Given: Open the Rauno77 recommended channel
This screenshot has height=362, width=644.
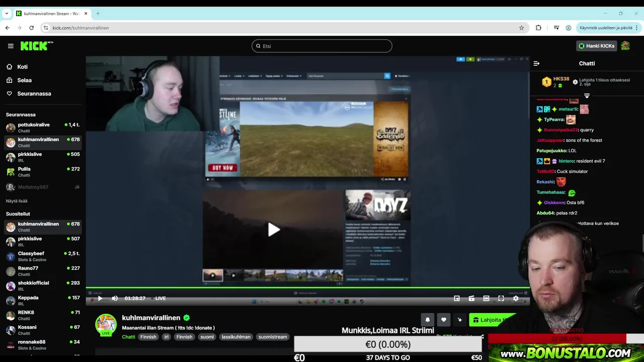Looking at the screenshot, I should tap(43, 271).
